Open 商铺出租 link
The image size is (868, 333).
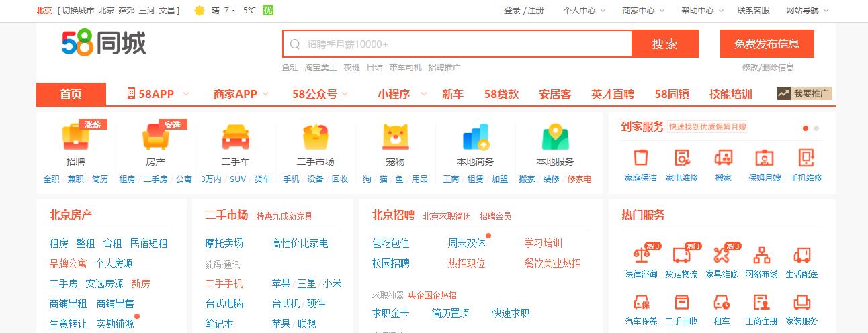(x=68, y=303)
